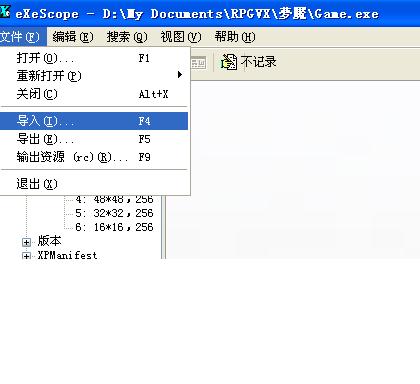Click the 不记录 toolbar icon
420x384 pixels.
229,62
